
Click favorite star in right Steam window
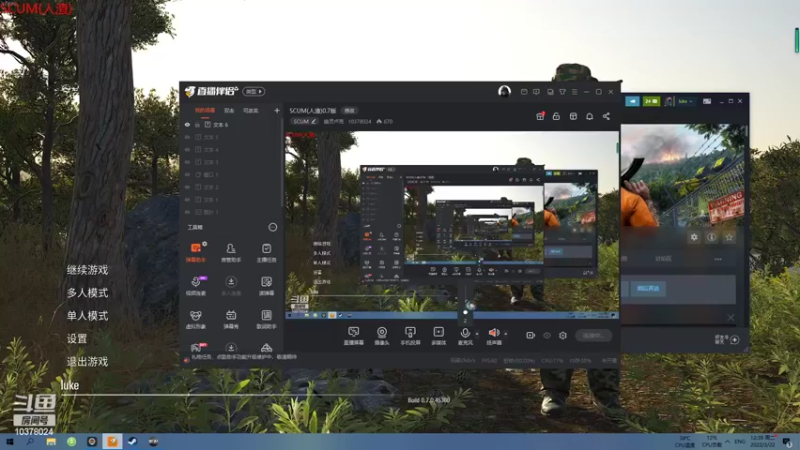(x=729, y=237)
